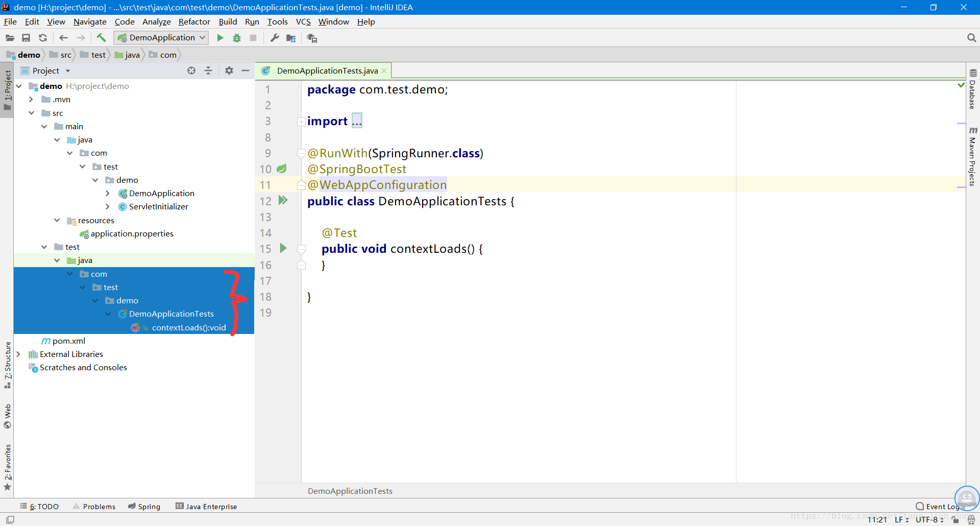Open the Spring tool window
Image resolution: width=980 pixels, height=526 pixels.
click(x=144, y=506)
